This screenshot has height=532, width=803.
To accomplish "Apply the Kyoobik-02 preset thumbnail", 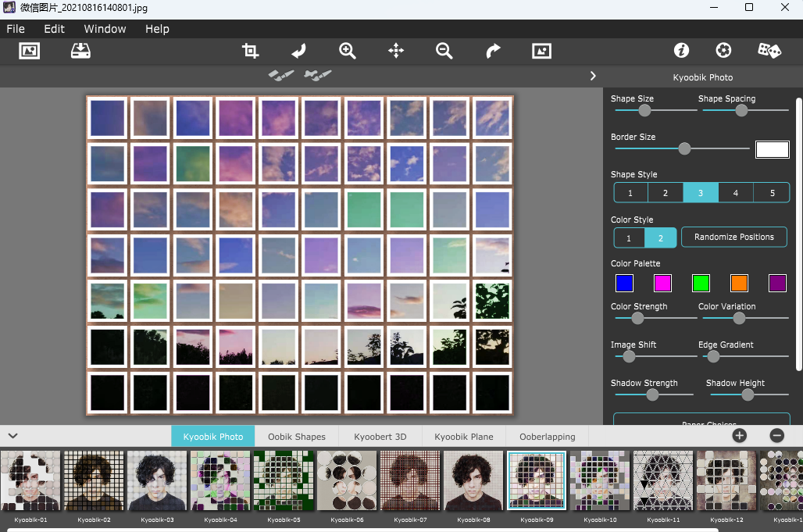I will tap(94, 480).
